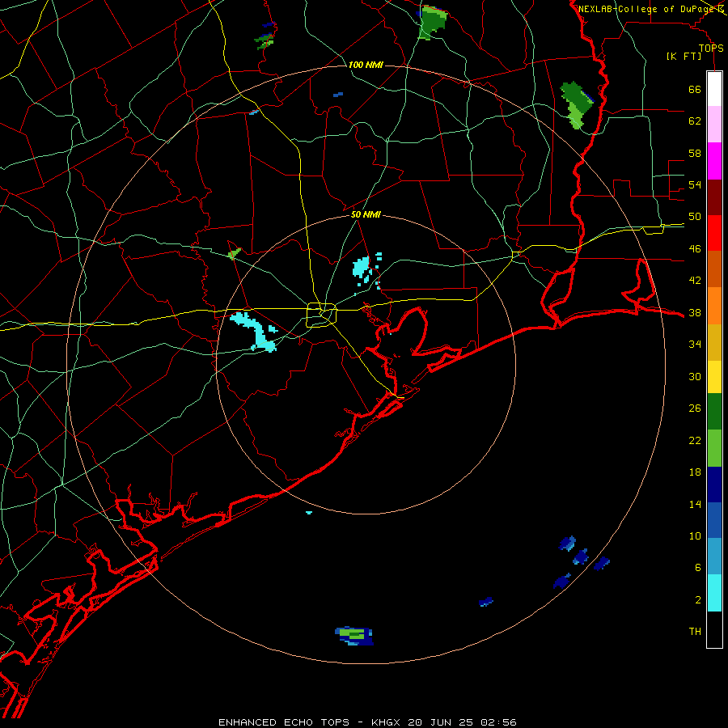Click the 6 legend value
This screenshot has height=728, width=728.
pyautogui.click(x=697, y=568)
